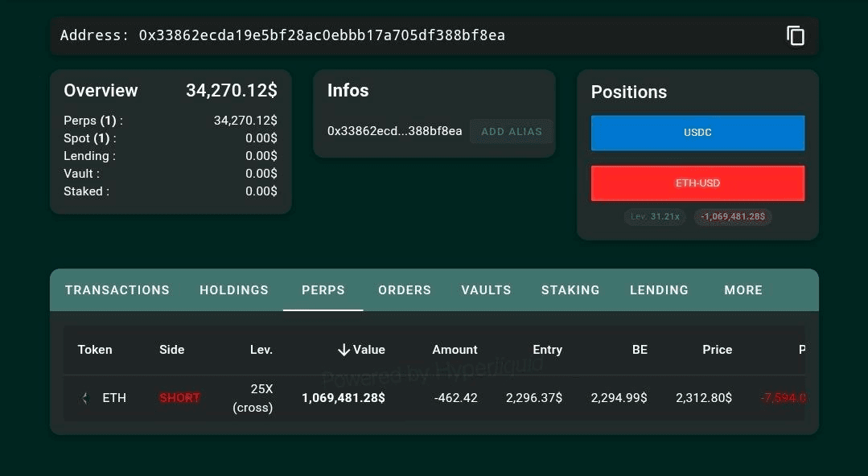Go to the ORDERS tab
868x476 pixels.
[x=405, y=290]
